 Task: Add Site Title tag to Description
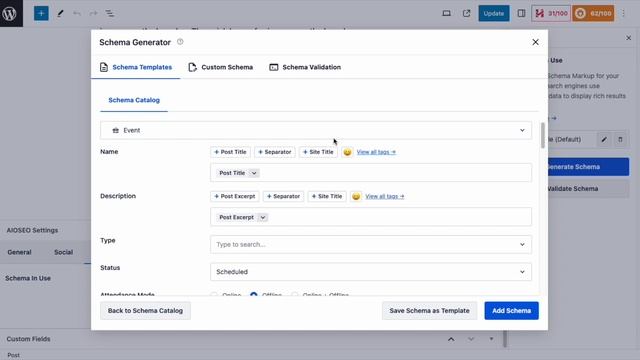(327, 196)
